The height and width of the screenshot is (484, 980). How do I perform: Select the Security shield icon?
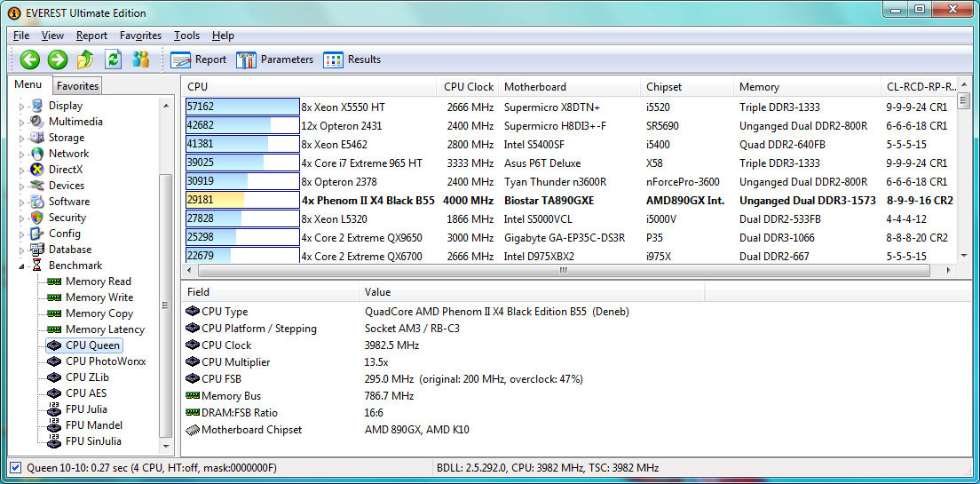click(37, 218)
